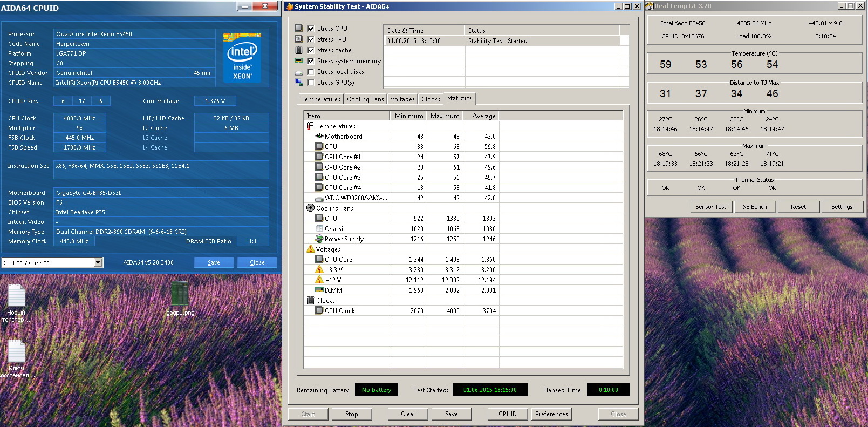Click the Processor field QuadCore Intel Xeon E5450
This screenshot has width=868, height=427.
pos(134,34)
